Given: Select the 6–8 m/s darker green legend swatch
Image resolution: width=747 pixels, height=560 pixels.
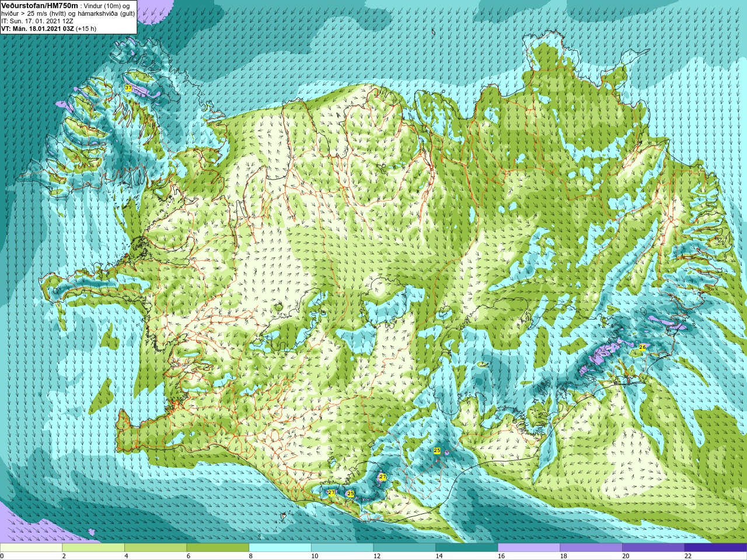Looking at the screenshot, I should click(x=218, y=547).
